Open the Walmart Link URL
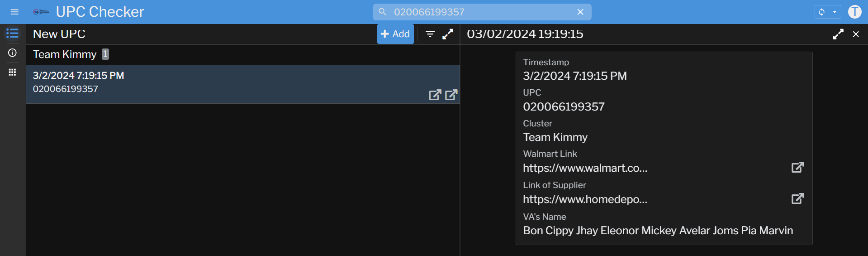The image size is (868, 256). [797, 167]
